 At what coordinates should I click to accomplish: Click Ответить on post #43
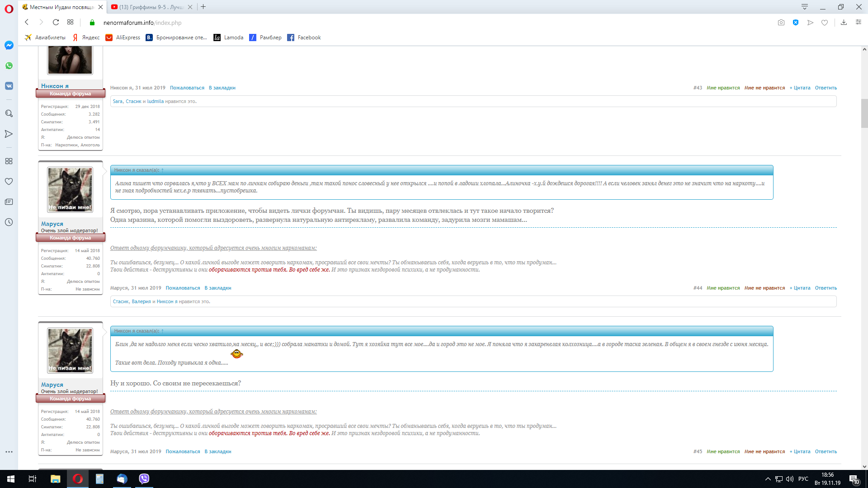pyautogui.click(x=826, y=88)
